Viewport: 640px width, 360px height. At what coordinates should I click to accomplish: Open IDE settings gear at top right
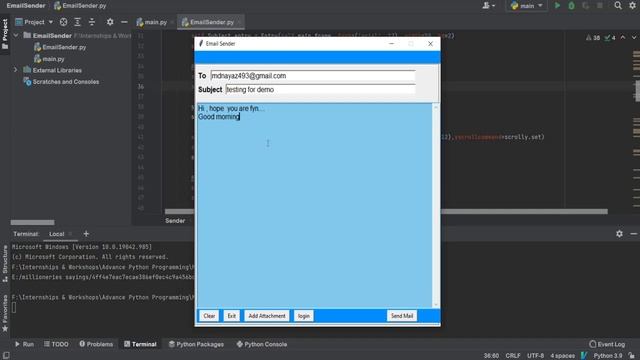coord(632,6)
